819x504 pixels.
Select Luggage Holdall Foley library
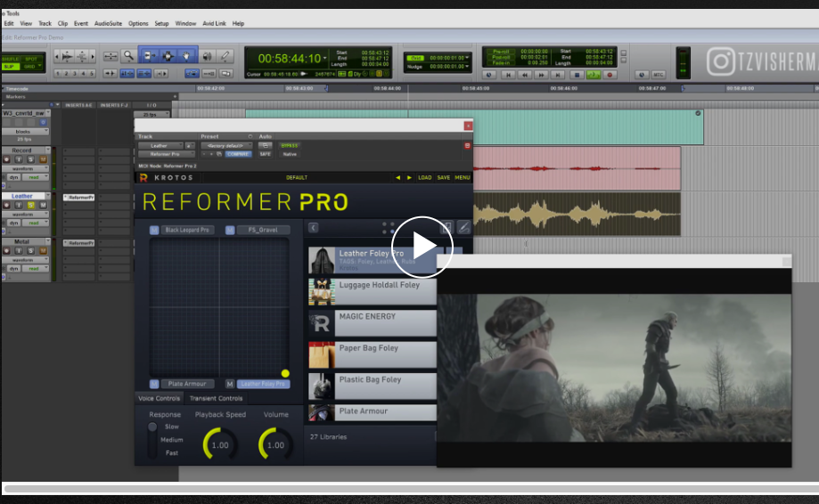click(x=373, y=292)
